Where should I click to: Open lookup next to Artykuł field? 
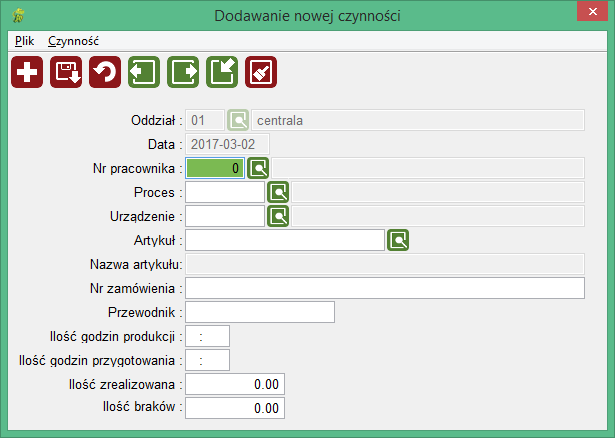point(399,240)
